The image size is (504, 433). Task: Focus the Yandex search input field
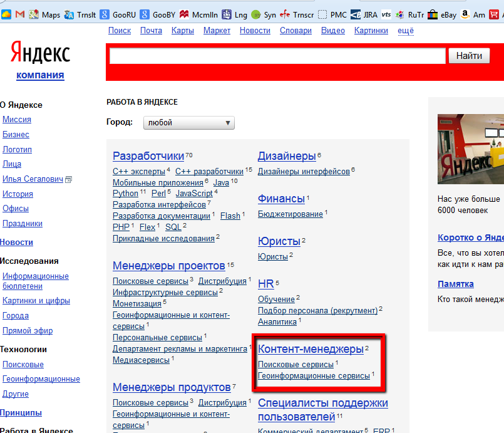click(x=277, y=56)
